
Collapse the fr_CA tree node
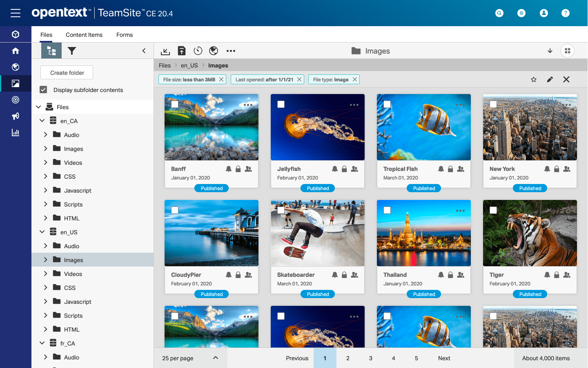[42, 343]
